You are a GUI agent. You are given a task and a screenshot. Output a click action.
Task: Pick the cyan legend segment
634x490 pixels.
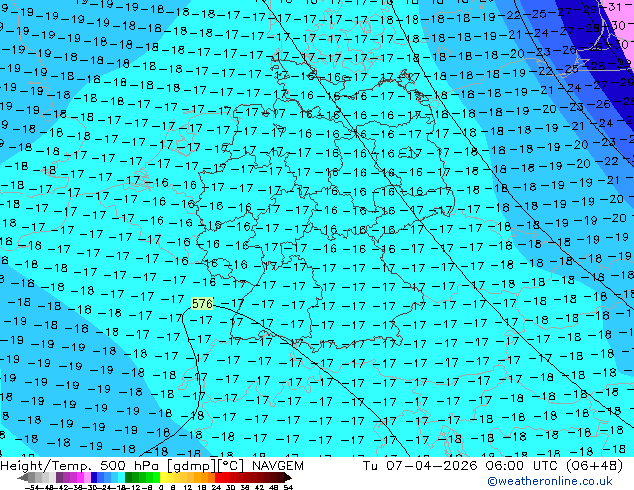pyautogui.click(x=121, y=478)
